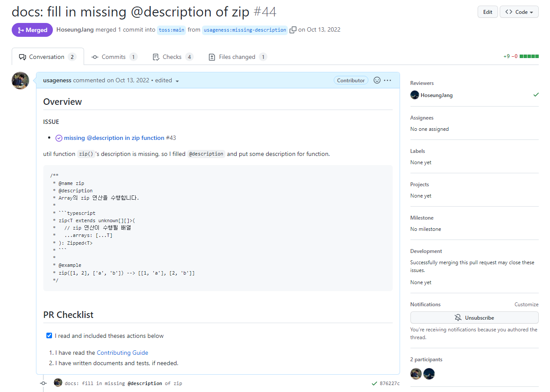Click the Labels sidebar heading
Image resolution: width=550 pixels, height=392 pixels.
[x=418, y=151]
